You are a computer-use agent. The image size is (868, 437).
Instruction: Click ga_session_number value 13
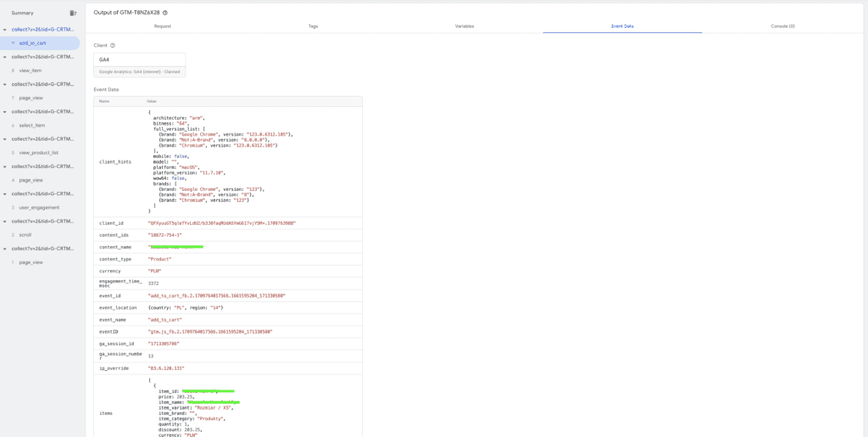(151, 356)
